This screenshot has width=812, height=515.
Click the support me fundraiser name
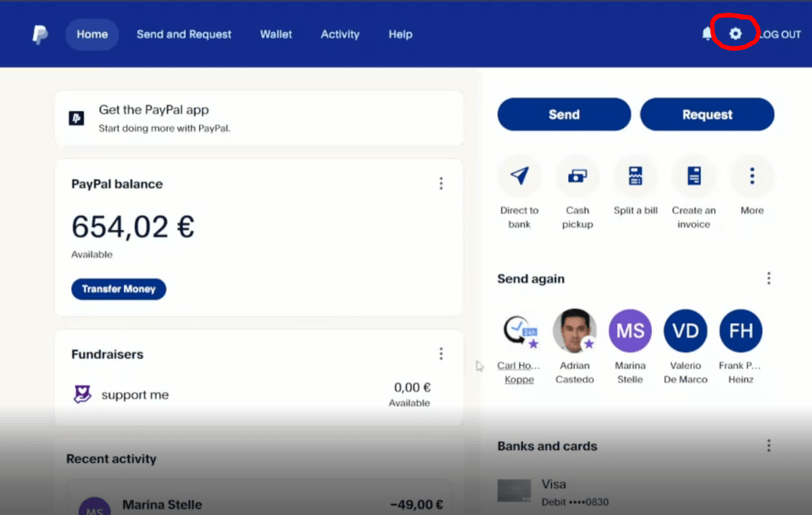tap(135, 395)
